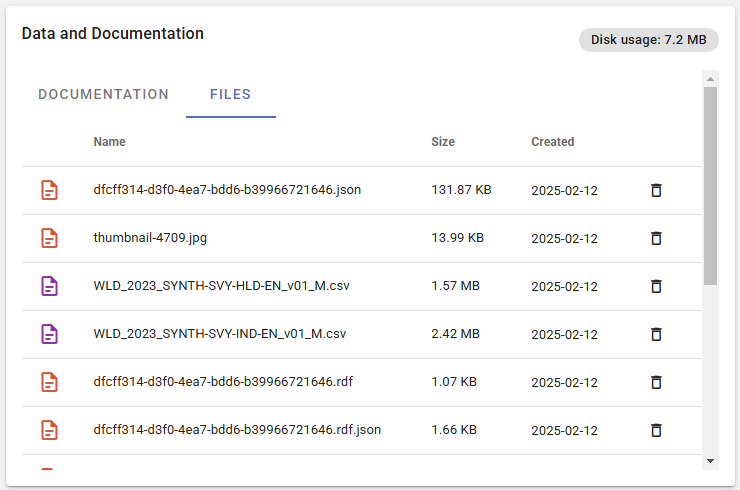Screen dimensions: 740x490
Task: Open thumbnail-4709.jpg file name
Action: point(150,238)
